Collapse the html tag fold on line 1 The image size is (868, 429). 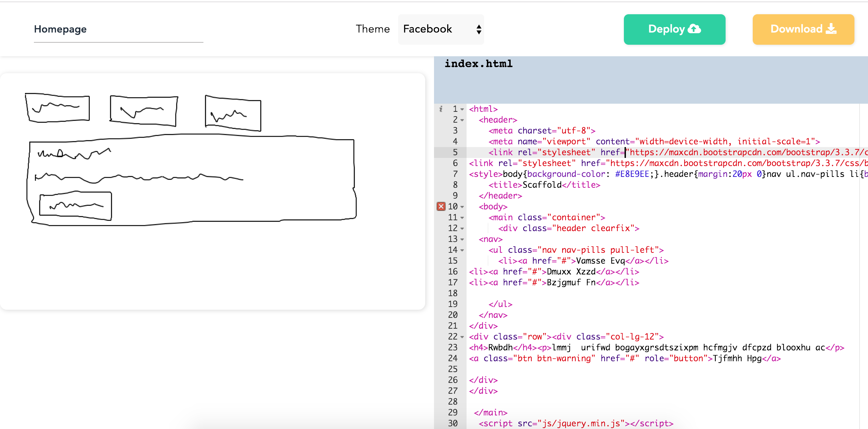462,109
